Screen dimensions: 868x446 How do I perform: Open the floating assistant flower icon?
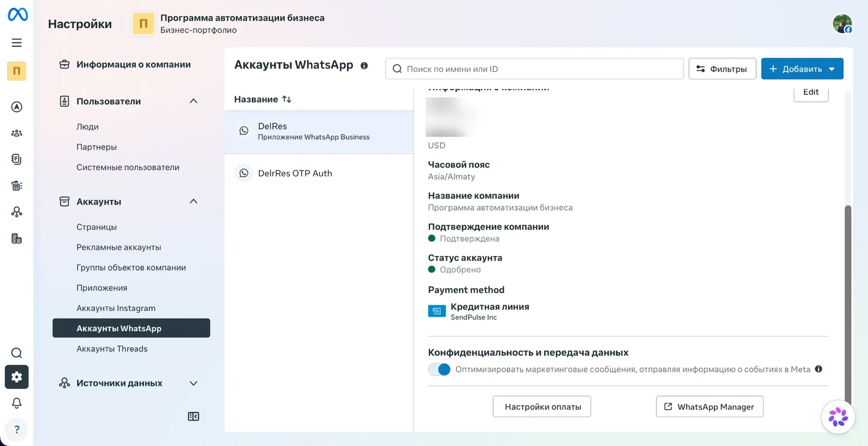(x=838, y=417)
